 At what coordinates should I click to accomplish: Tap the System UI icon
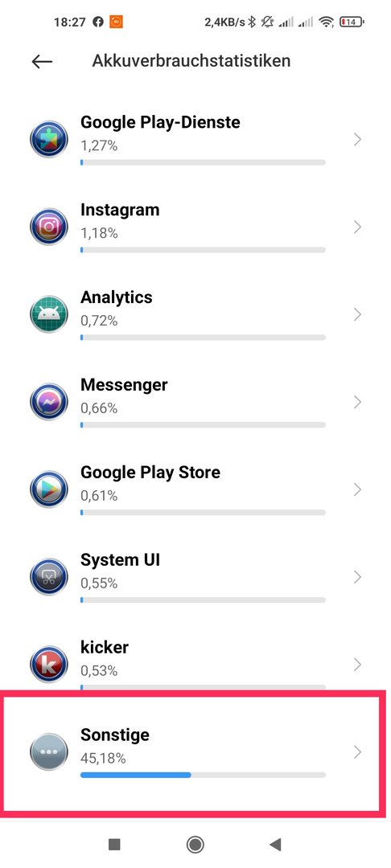[x=49, y=577]
